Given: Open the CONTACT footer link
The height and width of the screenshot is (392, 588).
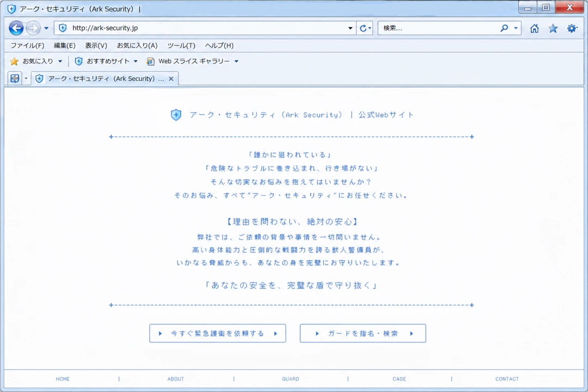Looking at the screenshot, I should (507, 379).
